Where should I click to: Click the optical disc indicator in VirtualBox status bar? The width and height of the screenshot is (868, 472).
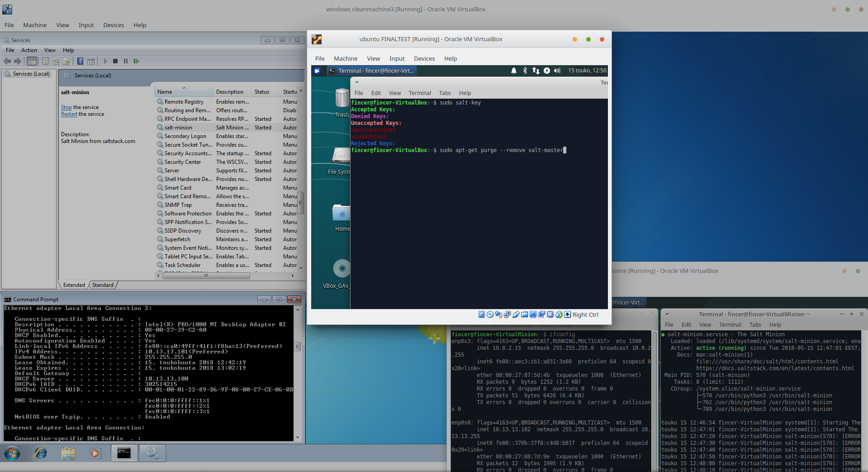pyautogui.click(x=490, y=315)
